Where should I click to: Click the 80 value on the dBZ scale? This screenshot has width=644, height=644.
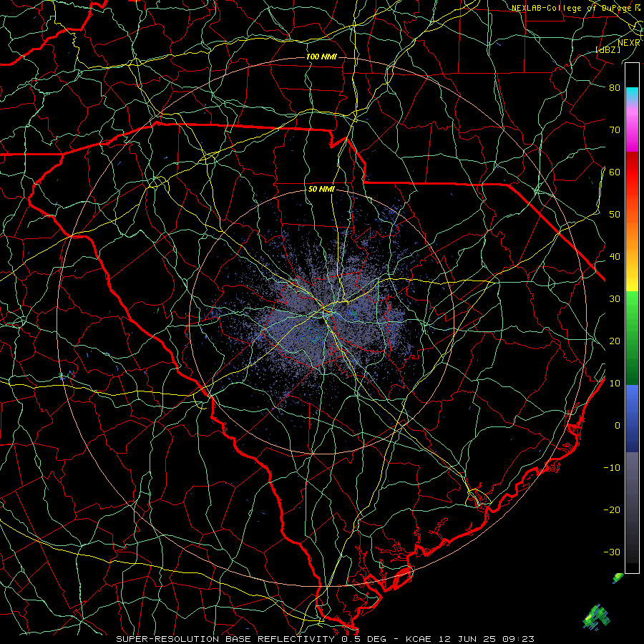[615, 88]
